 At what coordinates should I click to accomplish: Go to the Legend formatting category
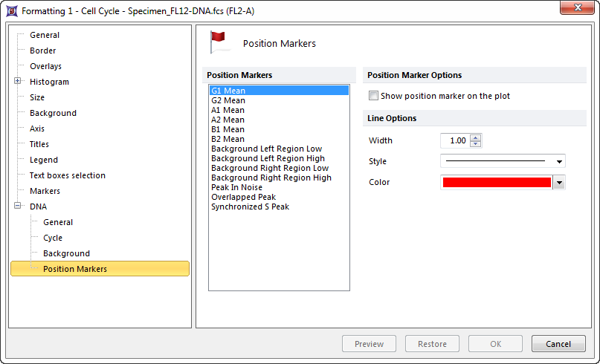point(43,160)
